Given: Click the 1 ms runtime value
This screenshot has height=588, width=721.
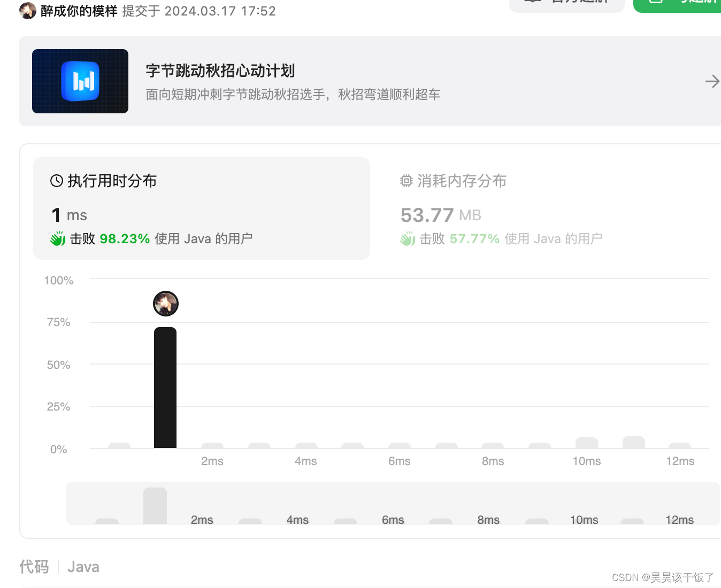Looking at the screenshot, I should (x=69, y=215).
